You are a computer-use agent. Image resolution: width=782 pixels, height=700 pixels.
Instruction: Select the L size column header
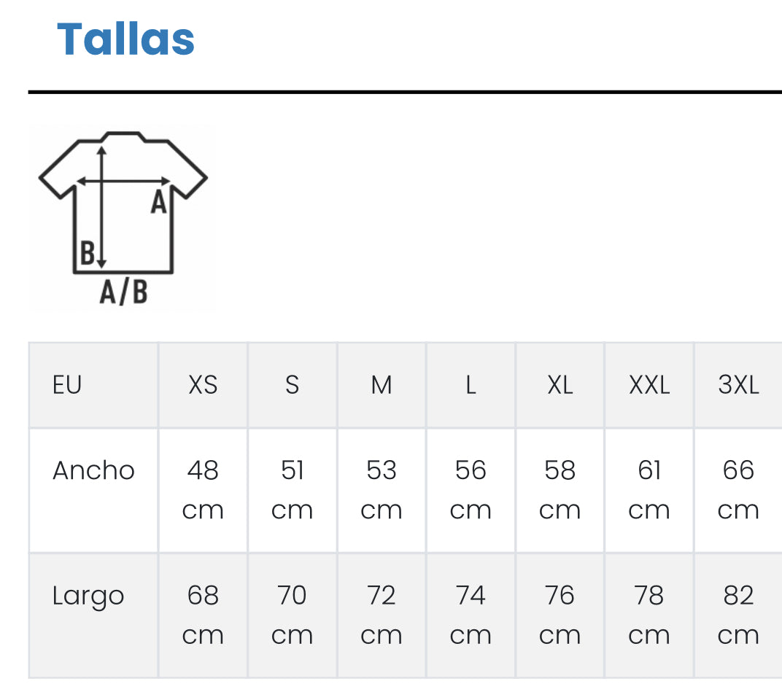pyautogui.click(x=471, y=385)
